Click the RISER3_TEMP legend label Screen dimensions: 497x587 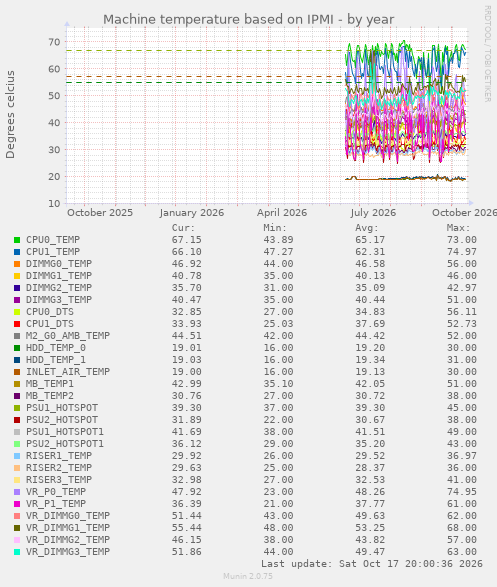point(59,480)
